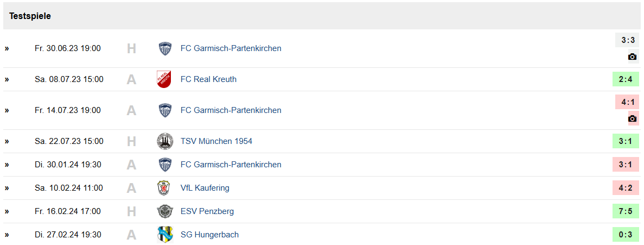Click the FC Real Kreuth club crest

click(165, 79)
